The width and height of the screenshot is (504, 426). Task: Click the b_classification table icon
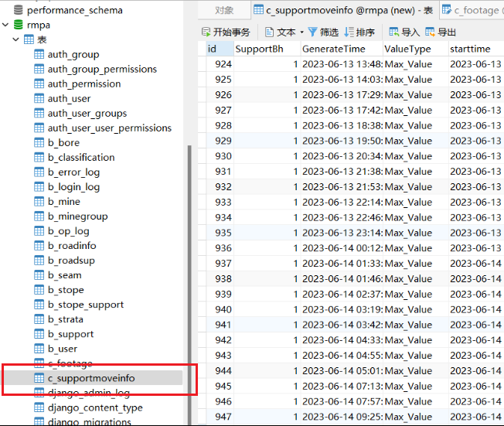tap(39, 158)
